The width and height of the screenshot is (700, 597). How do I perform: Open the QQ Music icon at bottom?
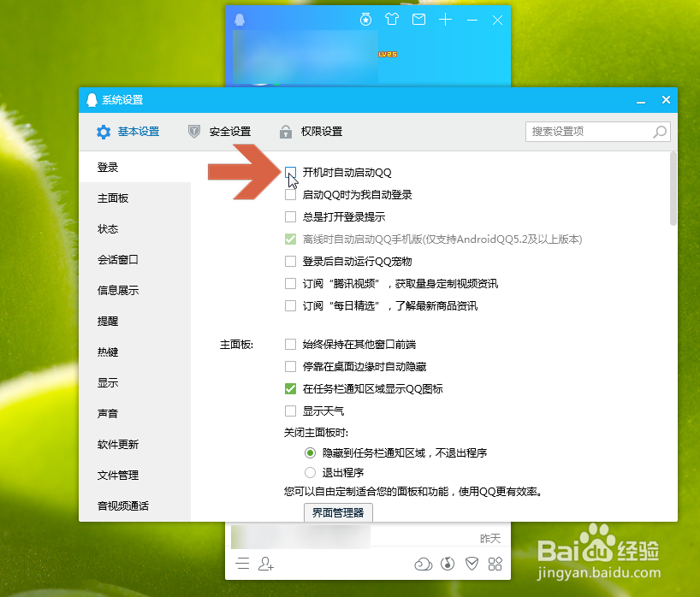pyautogui.click(x=448, y=564)
